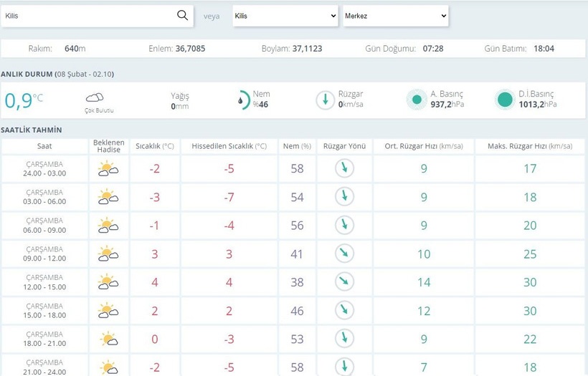Click the Gün Batımı 18:04 sunset value
The image size is (588, 376).
click(544, 49)
